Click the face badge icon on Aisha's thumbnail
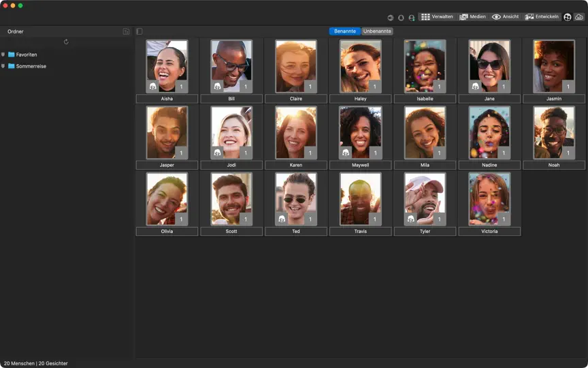The width and height of the screenshot is (588, 368). click(x=152, y=87)
